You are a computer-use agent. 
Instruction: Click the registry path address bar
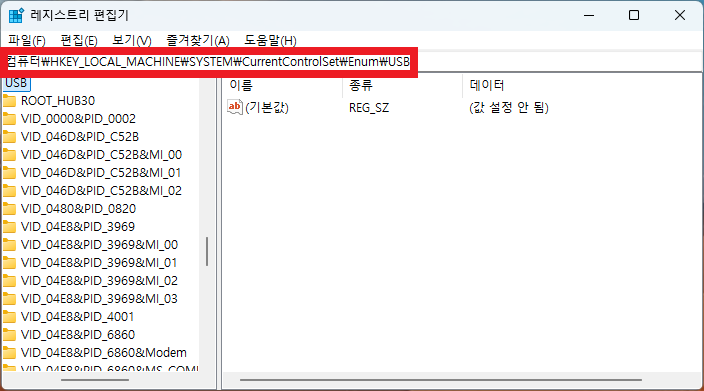click(352, 62)
